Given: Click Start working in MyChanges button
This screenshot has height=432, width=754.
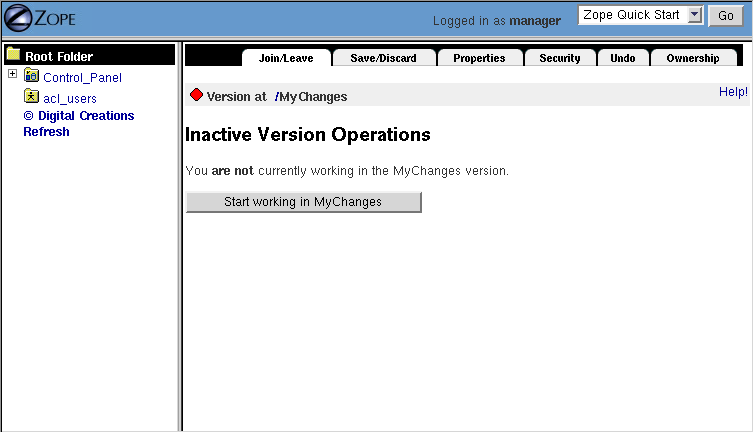Looking at the screenshot, I should click(303, 202).
